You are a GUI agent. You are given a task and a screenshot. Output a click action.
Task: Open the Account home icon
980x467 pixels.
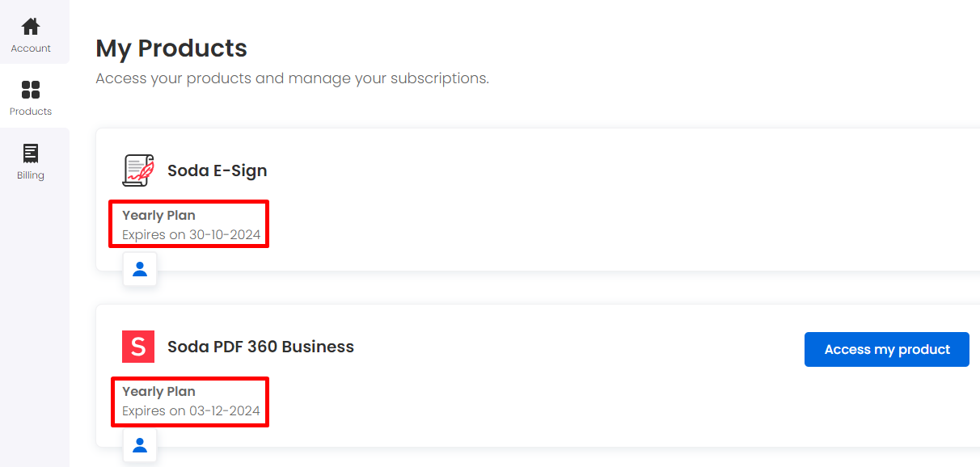pos(31,27)
